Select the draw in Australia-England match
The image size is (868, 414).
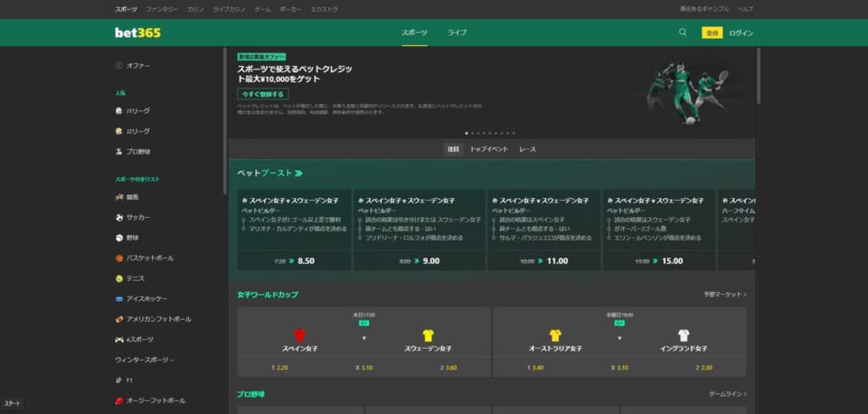(x=619, y=367)
